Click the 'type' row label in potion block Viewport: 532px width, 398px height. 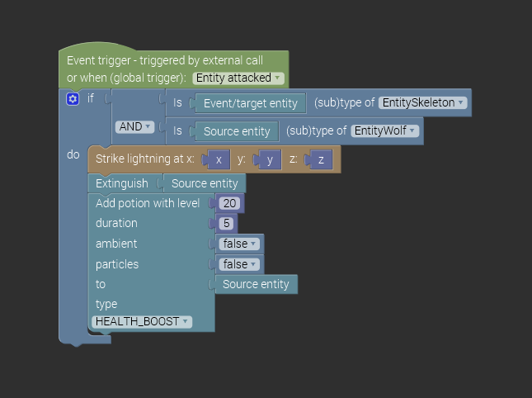click(106, 304)
